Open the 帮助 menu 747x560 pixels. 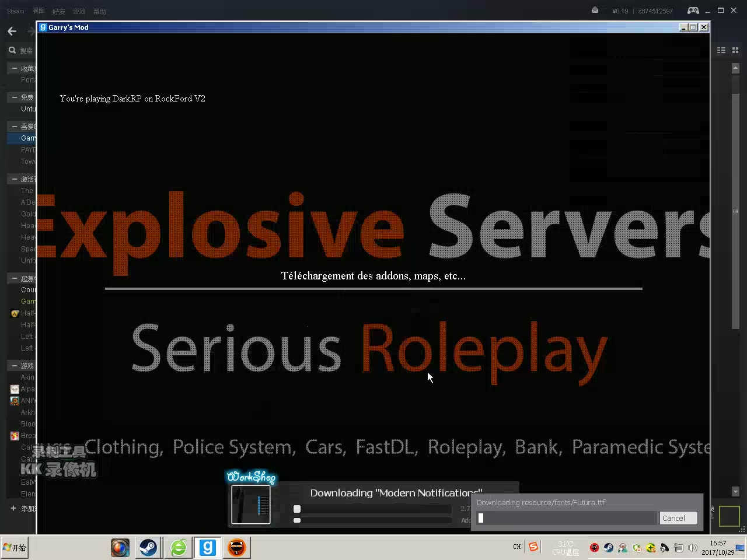point(100,11)
